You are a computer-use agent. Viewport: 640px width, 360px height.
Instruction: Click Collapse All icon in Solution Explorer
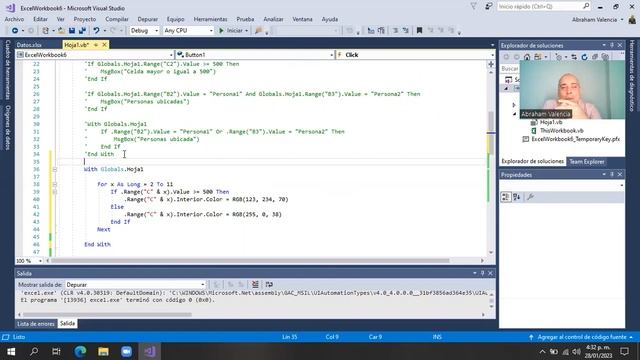[x=595, y=57]
